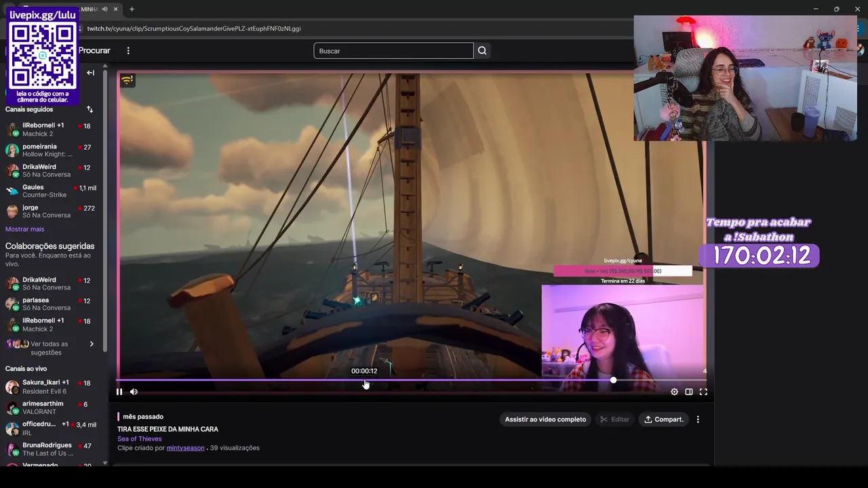868x488 pixels.
Task: Seek on the clip progress bar
Action: tap(411, 380)
